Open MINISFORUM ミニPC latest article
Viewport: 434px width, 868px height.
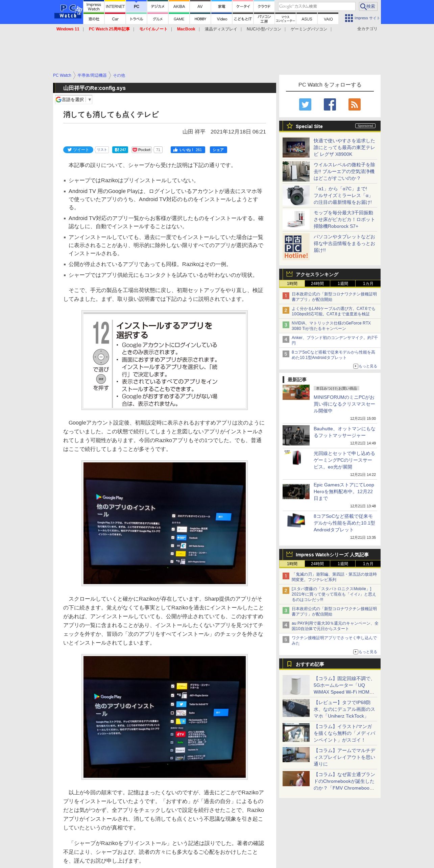tap(344, 404)
